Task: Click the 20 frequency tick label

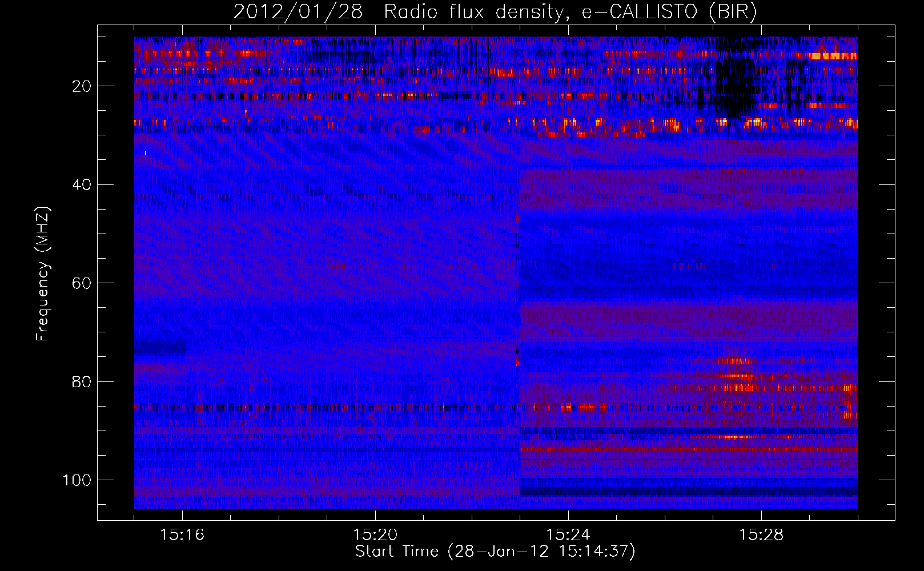Action: click(82, 86)
